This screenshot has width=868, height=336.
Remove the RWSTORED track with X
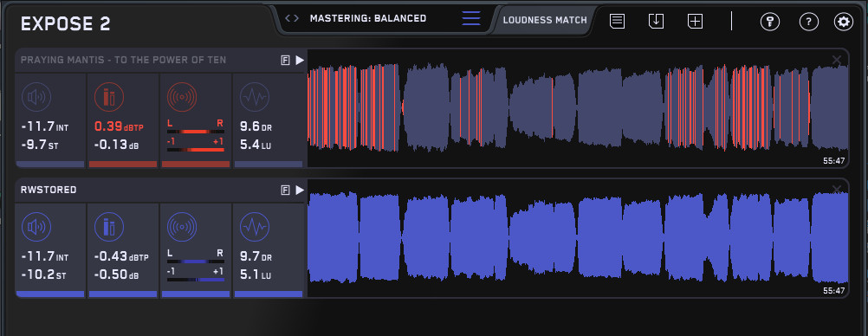pos(837,190)
